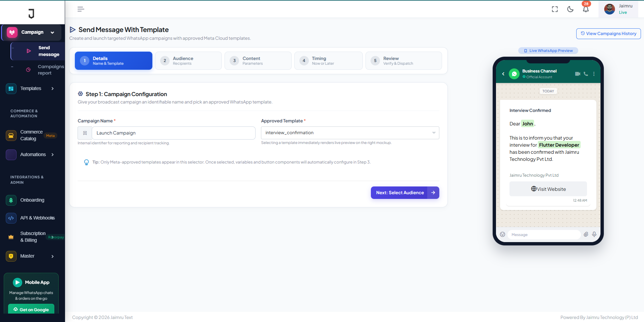Click the Automations sidebar icon
644x322 pixels.
click(11, 155)
